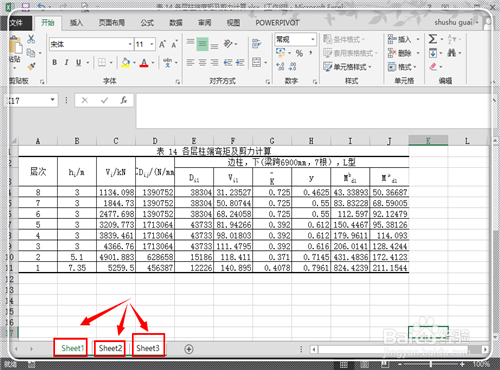Switch to 页面布局 tab
This screenshot has height=370, width=500.
pos(112,23)
